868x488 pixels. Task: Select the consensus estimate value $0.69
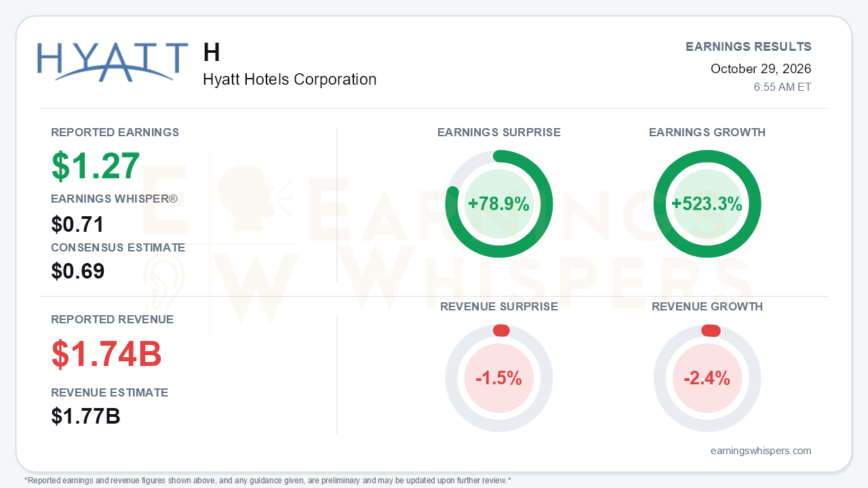tap(78, 271)
